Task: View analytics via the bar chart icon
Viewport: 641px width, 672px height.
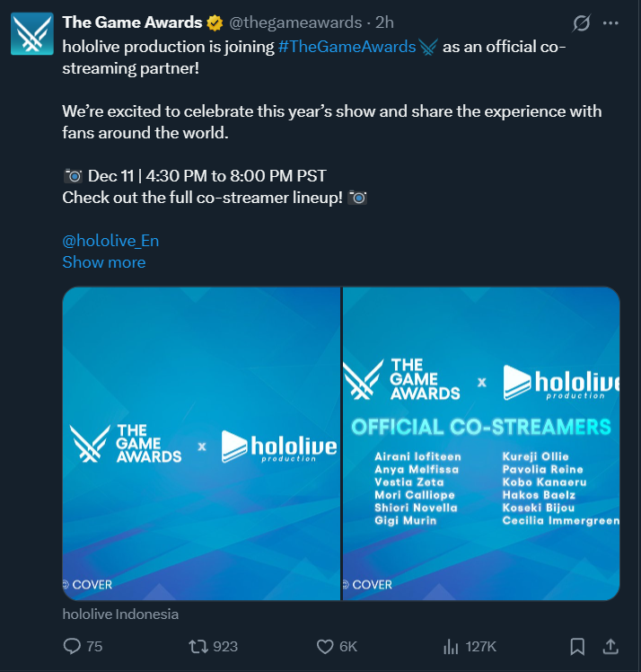Action: 451,646
